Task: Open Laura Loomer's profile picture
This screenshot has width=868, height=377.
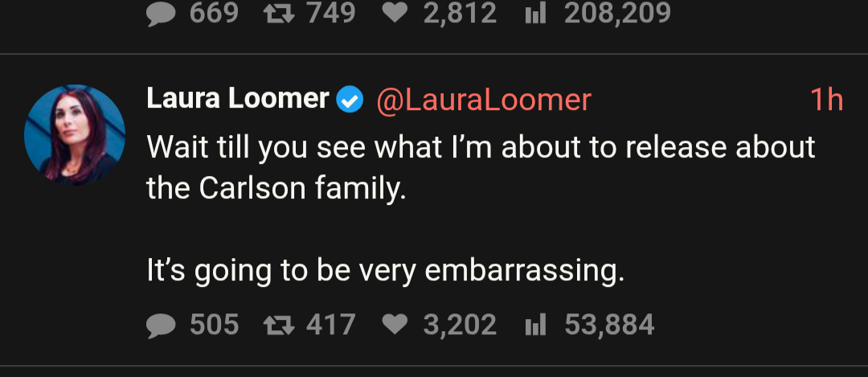Action: click(x=75, y=135)
